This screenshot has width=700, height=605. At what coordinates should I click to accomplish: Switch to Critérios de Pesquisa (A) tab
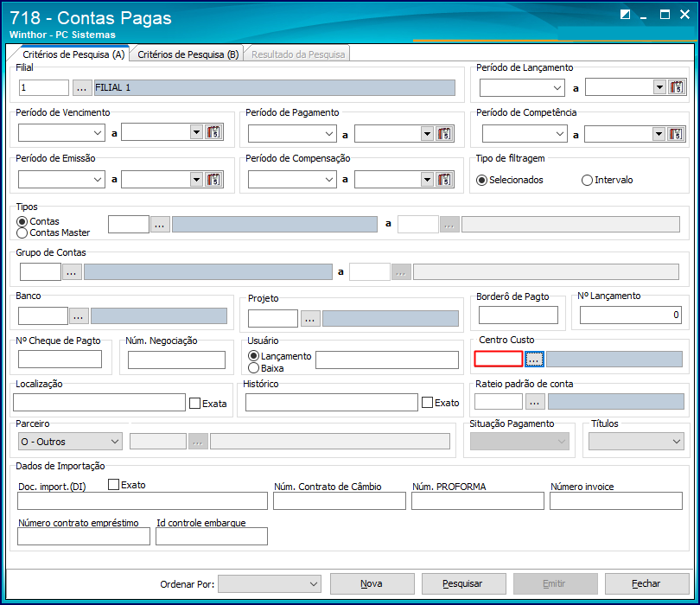click(x=73, y=54)
